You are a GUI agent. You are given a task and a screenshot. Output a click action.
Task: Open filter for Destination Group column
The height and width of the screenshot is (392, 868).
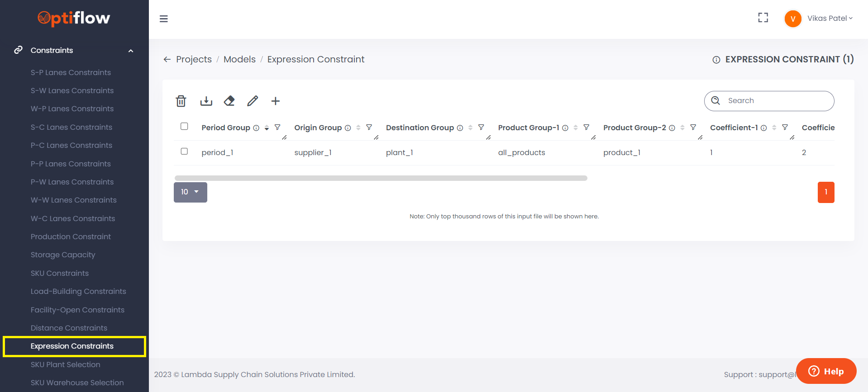pos(481,128)
